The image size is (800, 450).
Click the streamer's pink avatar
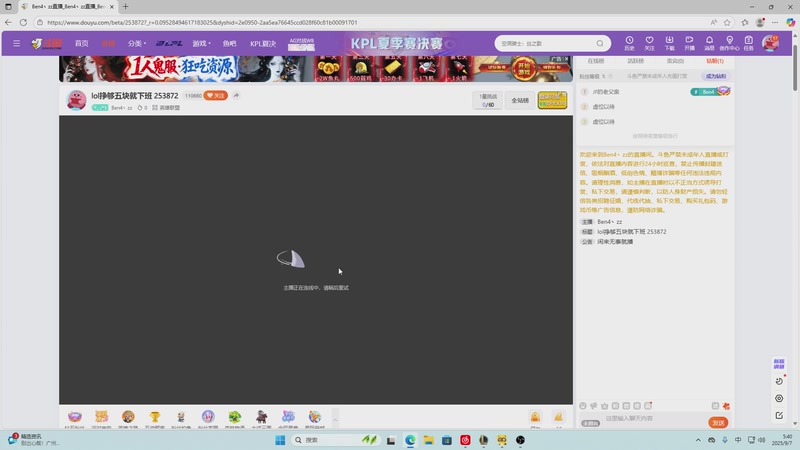click(77, 100)
